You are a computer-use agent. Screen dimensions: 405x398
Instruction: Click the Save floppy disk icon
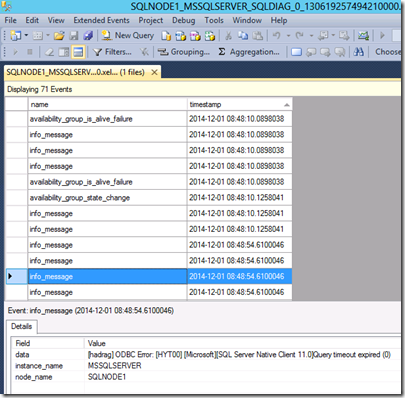pos(74,35)
